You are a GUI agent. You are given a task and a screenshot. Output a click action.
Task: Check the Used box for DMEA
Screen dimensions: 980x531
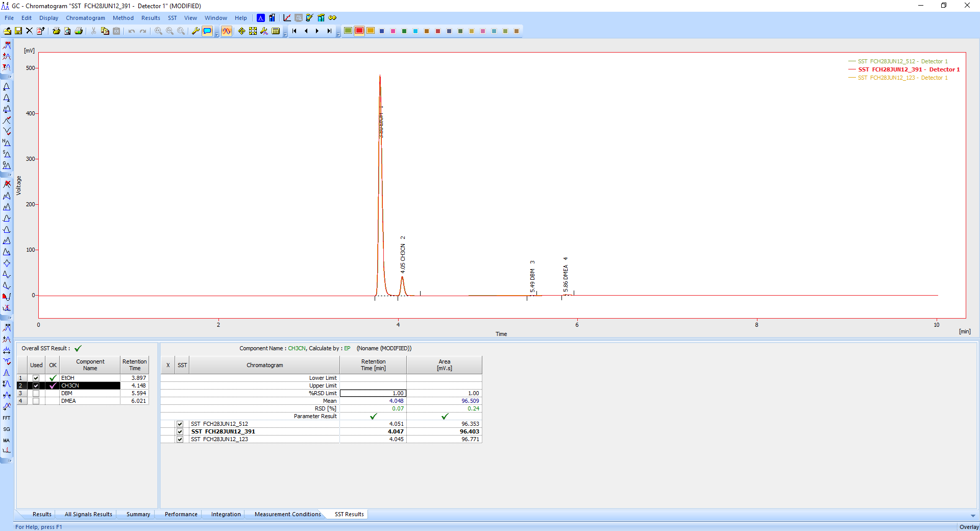(x=36, y=401)
